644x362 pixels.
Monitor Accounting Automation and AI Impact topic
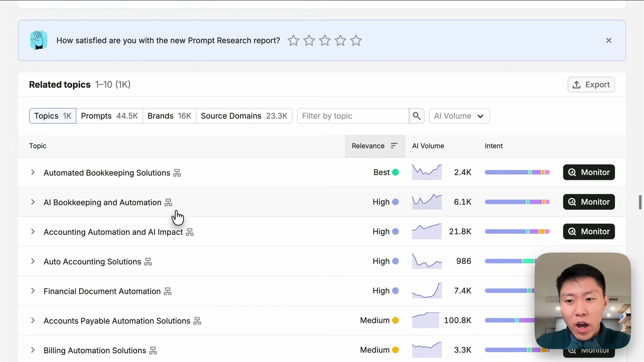[x=589, y=231]
